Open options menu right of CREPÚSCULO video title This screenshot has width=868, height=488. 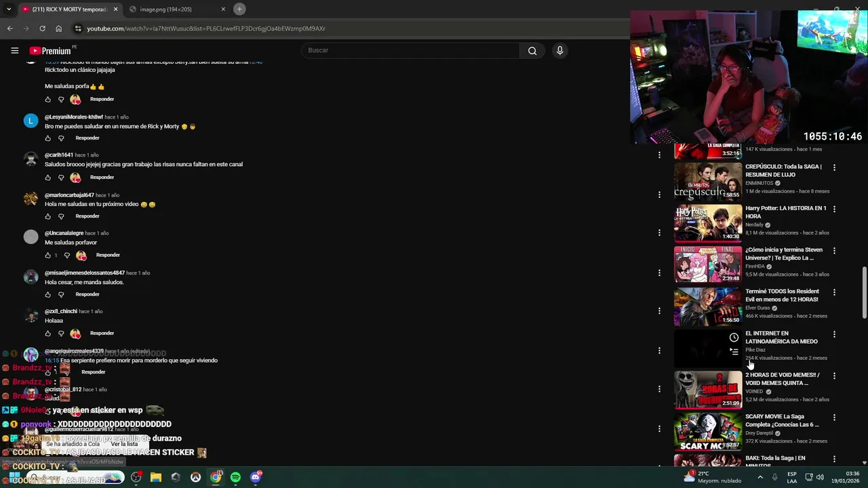(834, 167)
